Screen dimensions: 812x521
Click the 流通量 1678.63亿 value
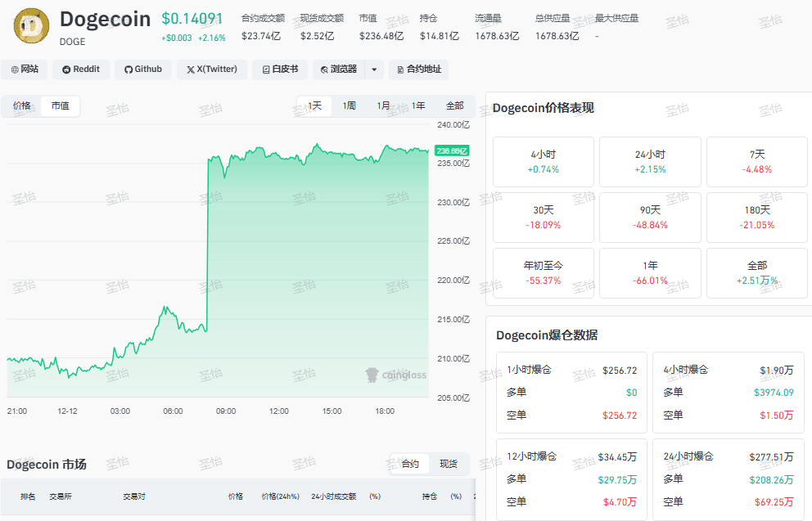pos(497,36)
